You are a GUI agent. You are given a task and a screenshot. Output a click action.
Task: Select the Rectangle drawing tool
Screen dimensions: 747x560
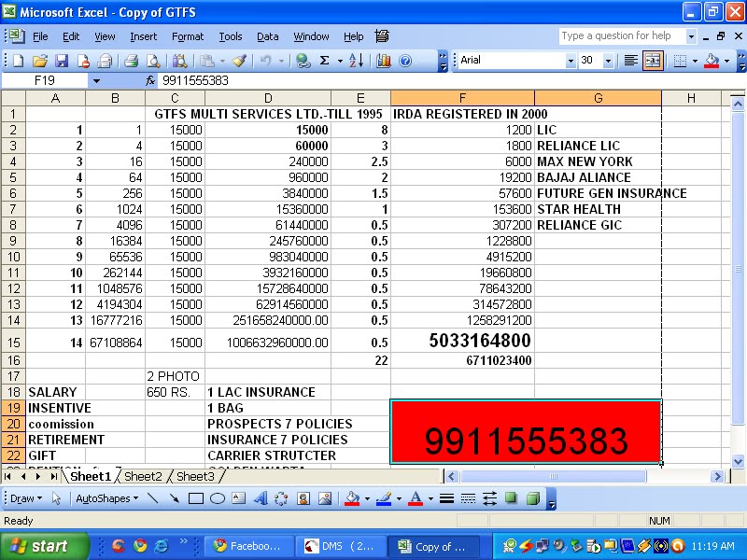tap(196, 498)
